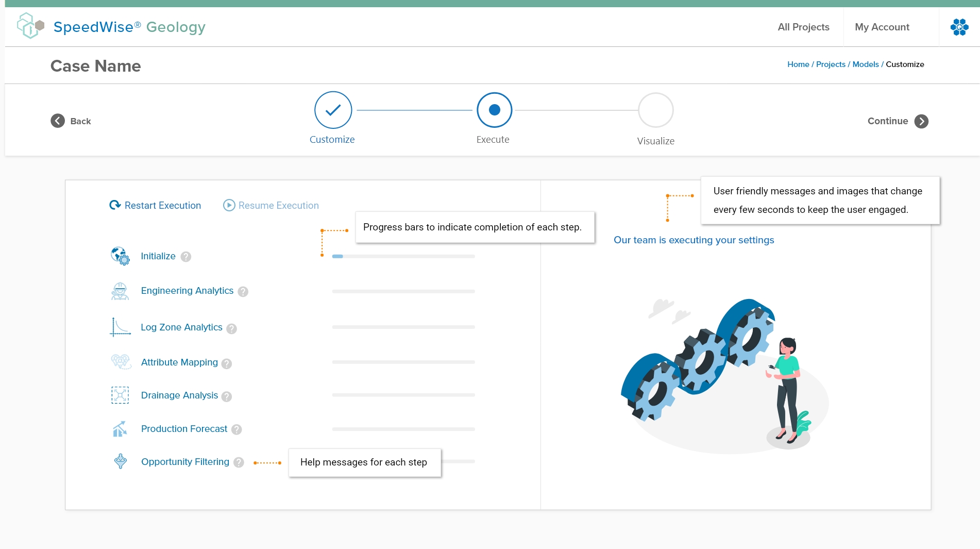
Task: Select the Customize step circle
Action: [333, 110]
